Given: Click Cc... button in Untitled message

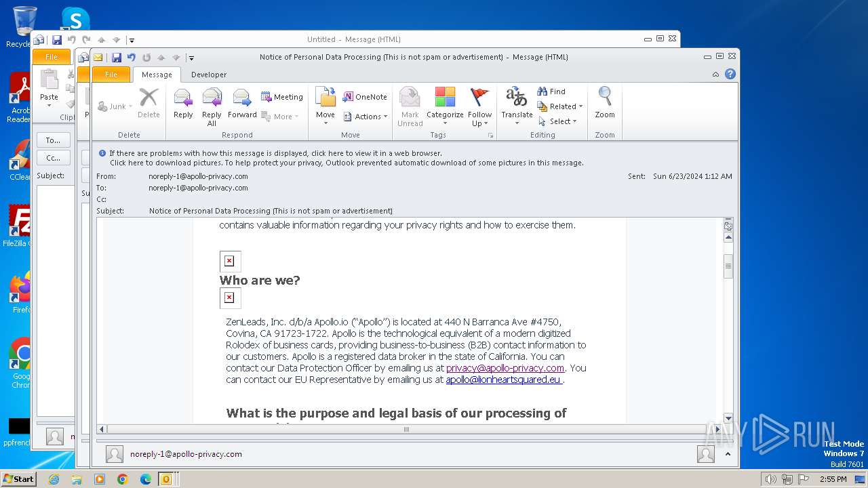Looking at the screenshot, I should 53,158.
